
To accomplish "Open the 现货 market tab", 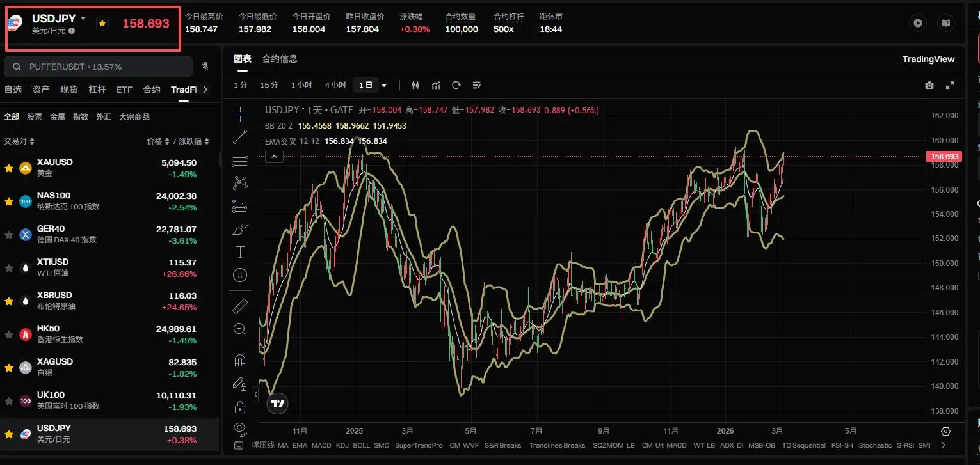I will click(69, 90).
